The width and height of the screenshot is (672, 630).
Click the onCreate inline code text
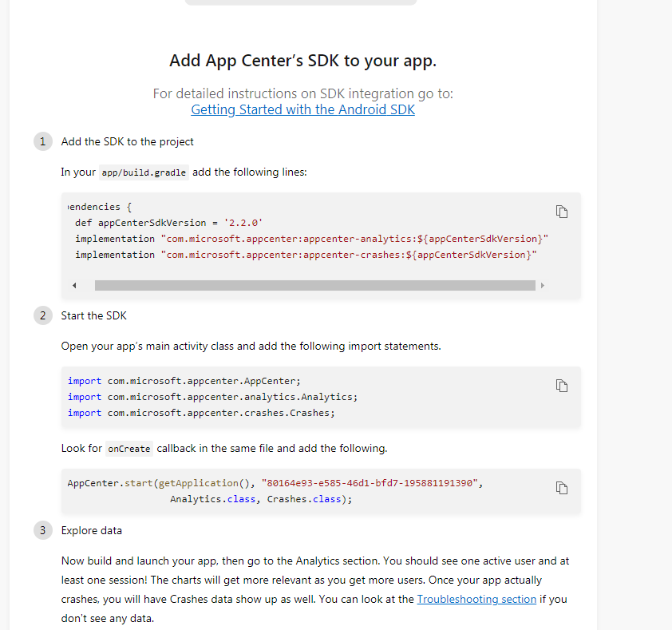click(129, 449)
